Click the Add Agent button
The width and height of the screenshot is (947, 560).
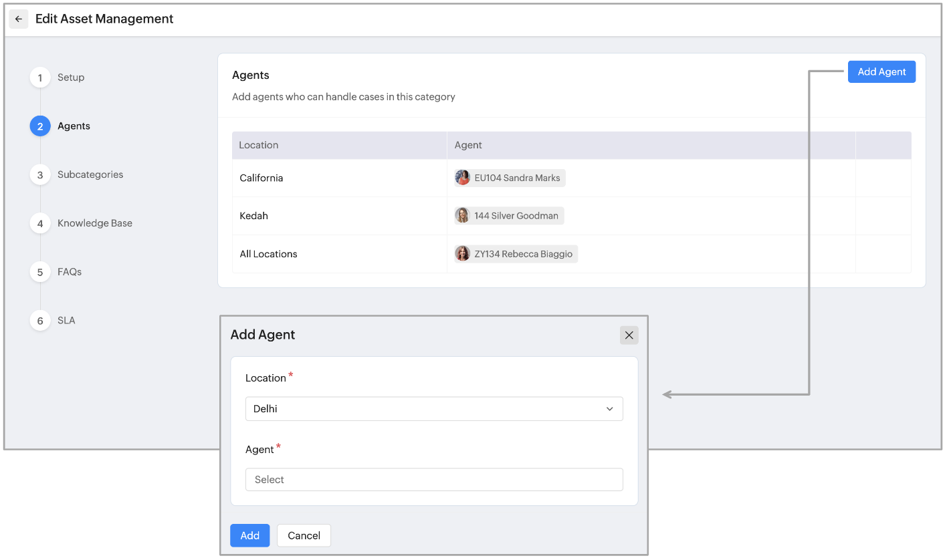(x=881, y=72)
